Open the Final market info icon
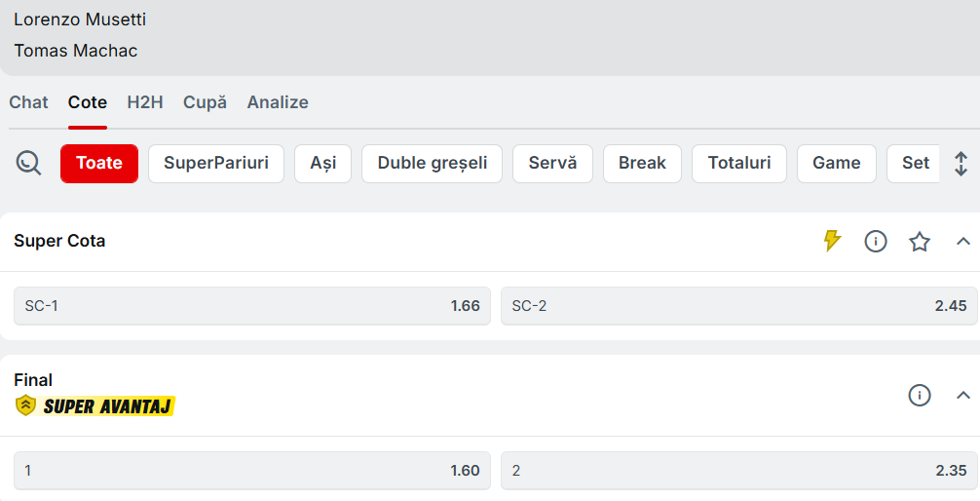This screenshot has height=501, width=980. tap(920, 395)
